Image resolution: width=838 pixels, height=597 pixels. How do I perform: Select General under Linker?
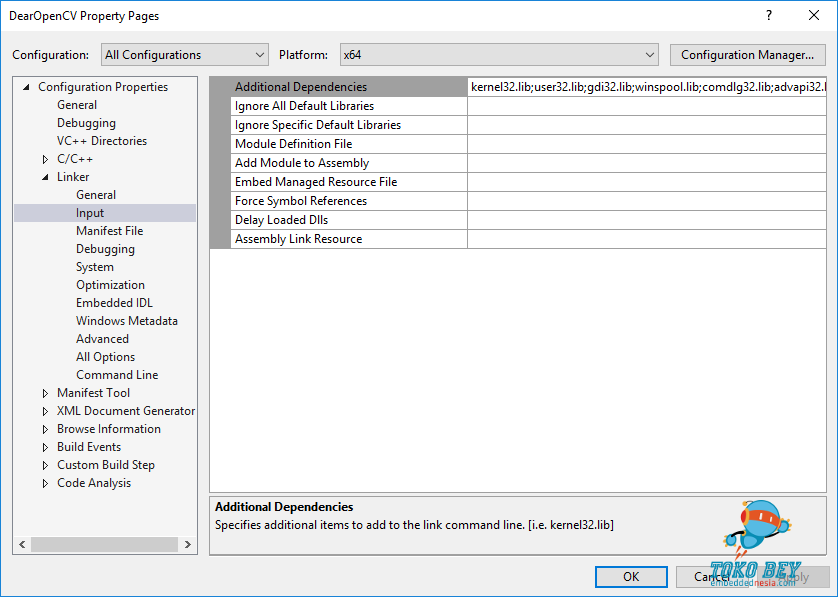click(96, 195)
